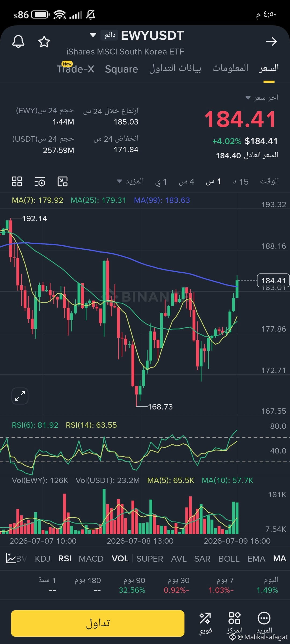
Task: Tap the muted notifications status icon
Action: click(90, 14)
